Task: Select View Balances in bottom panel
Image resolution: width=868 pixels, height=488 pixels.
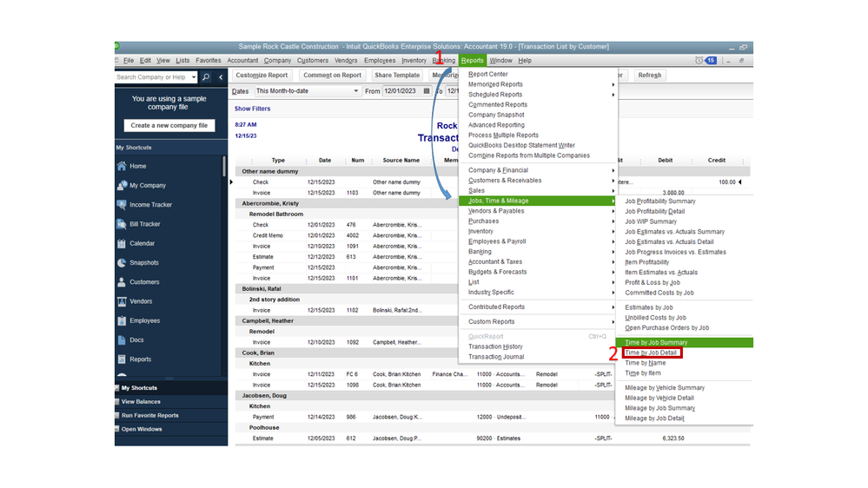Action: (171, 402)
